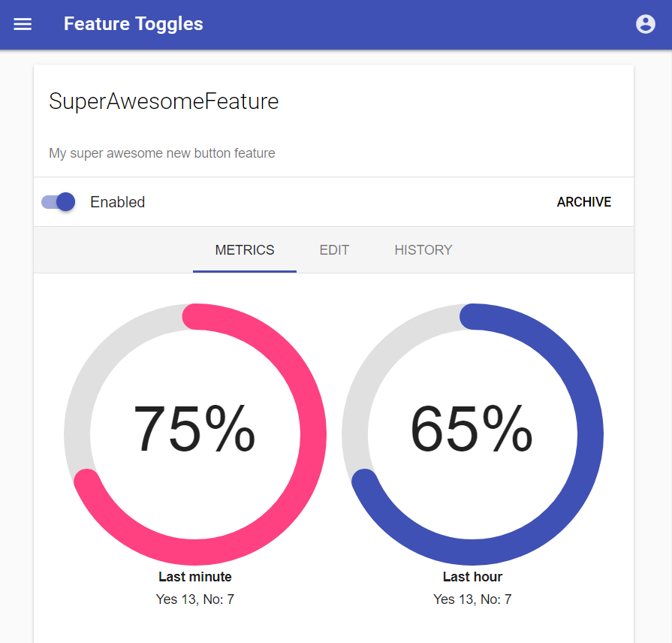The height and width of the screenshot is (643, 672).
Task: View the History tab
Action: click(x=423, y=250)
